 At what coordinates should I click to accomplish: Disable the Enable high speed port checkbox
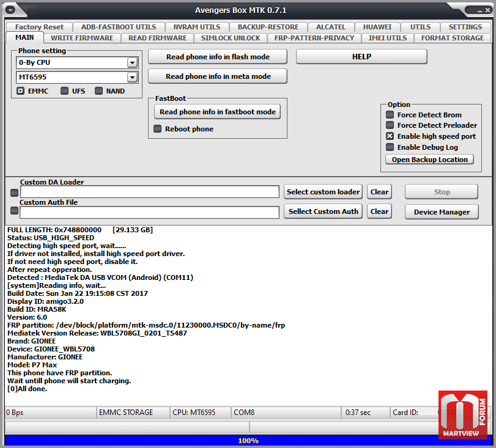tap(390, 136)
